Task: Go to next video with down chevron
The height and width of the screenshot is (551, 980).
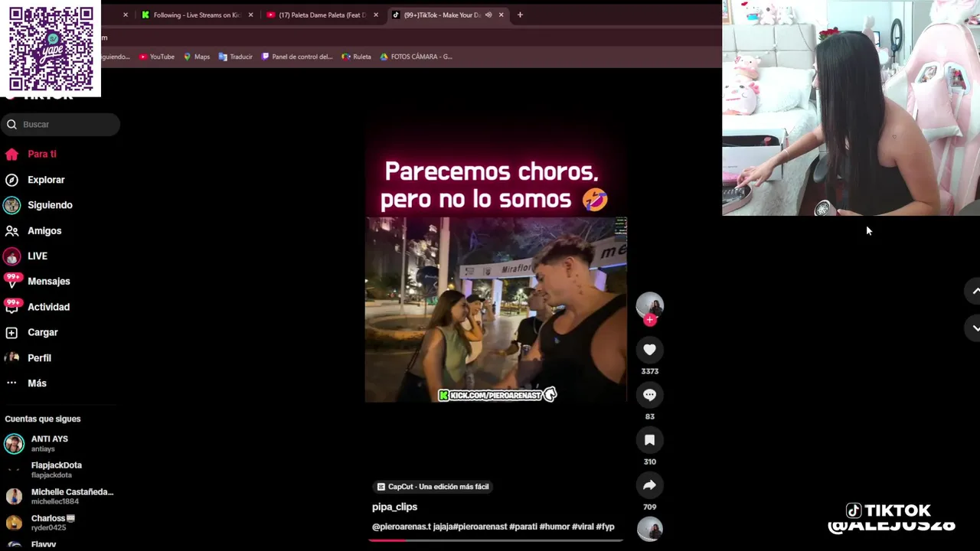Action: tap(975, 328)
